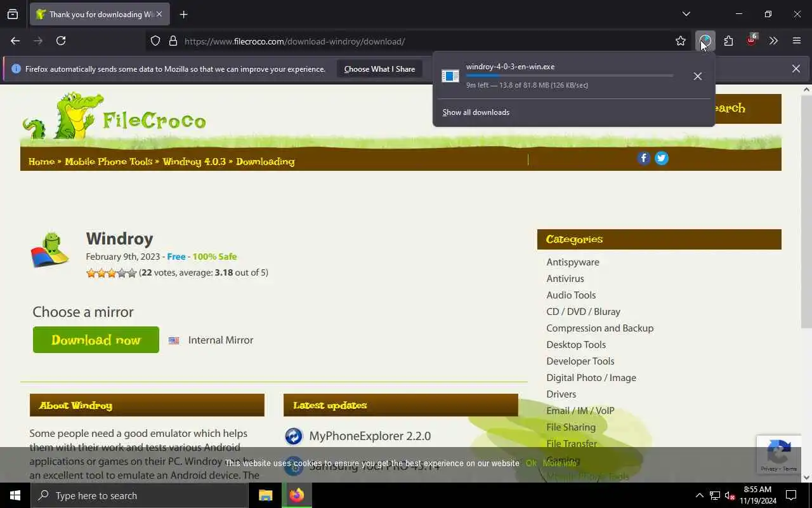The width and height of the screenshot is (812, 508).
Task: Open the Audio Tools category
Action: click(571, 295)
